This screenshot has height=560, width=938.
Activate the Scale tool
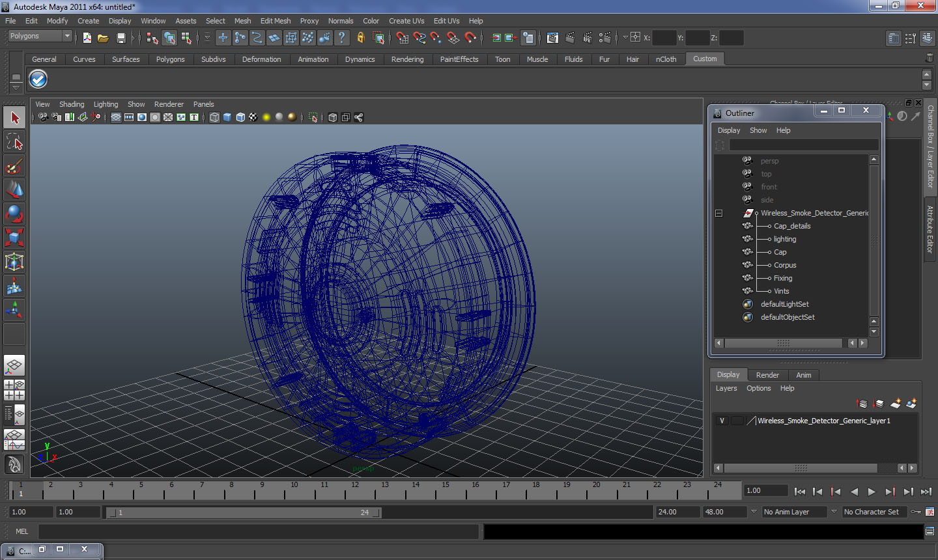click(14, 238)
